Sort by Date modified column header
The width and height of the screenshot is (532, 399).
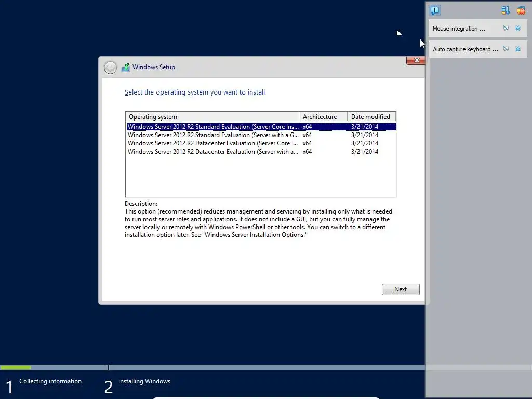pyautogui.click(x=371, y=117)
